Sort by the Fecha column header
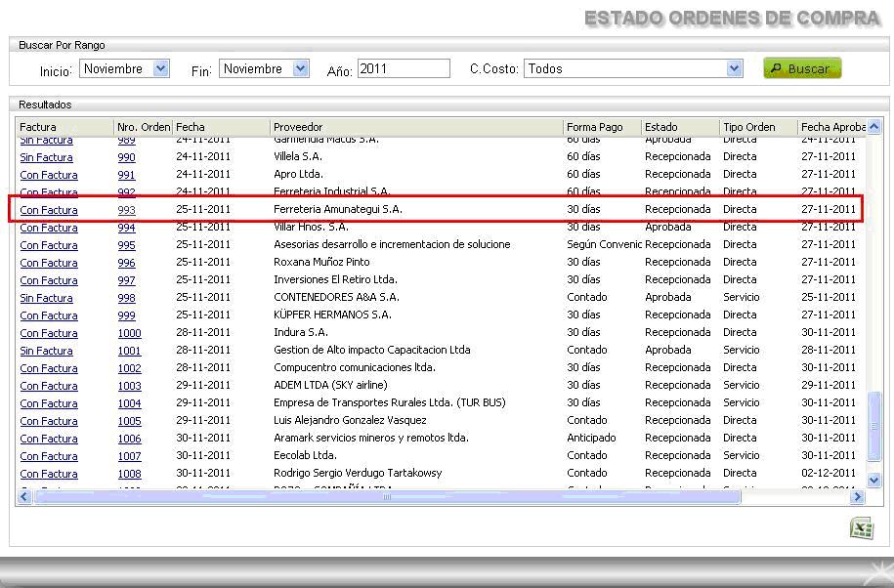The image size is (894, 588). [x=191, y=127]
